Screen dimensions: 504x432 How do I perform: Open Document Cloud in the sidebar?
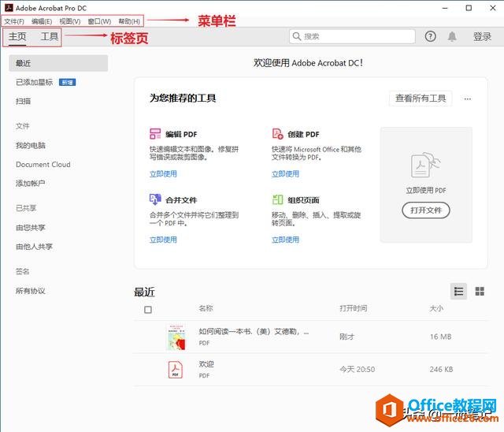point(43,165)
